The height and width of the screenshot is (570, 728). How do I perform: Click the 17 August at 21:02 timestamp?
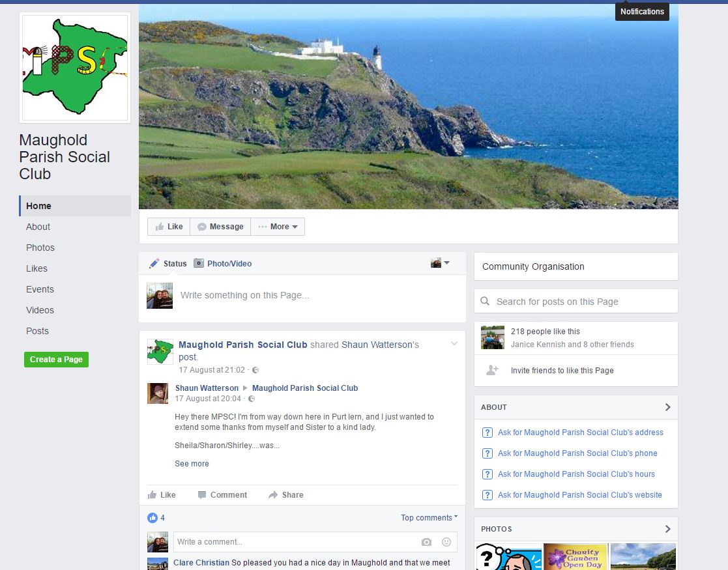click(x=212, y=370)
